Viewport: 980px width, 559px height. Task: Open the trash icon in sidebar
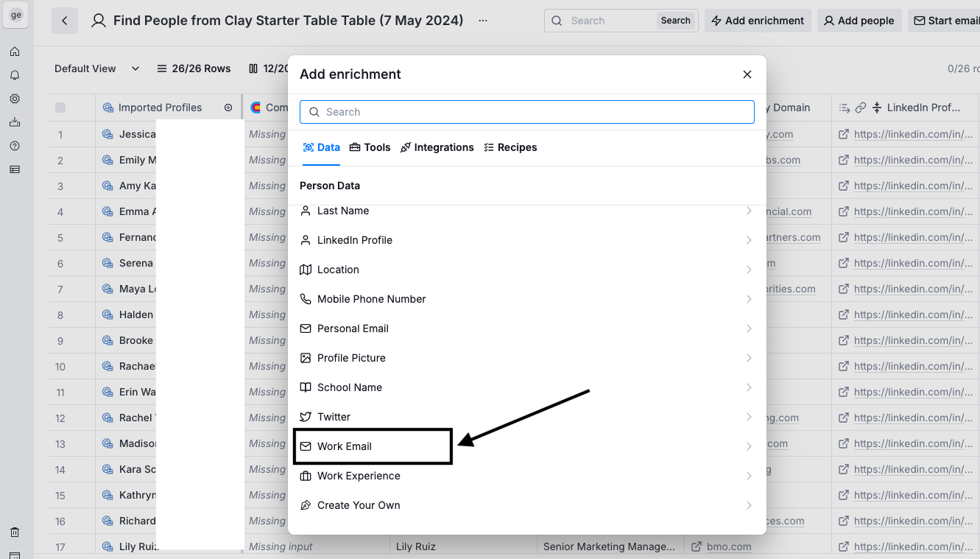15,532
